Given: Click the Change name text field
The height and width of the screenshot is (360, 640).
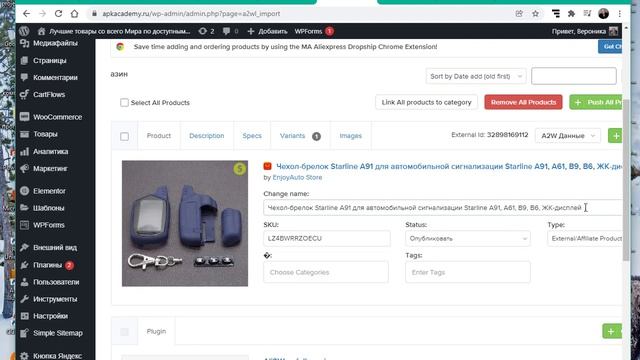Looking at the screenshot, I should [x=444, y=208].
